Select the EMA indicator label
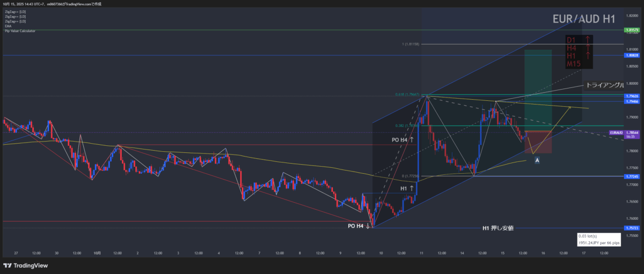This screenshot has height=274, width=644. (x=8, y=26)
